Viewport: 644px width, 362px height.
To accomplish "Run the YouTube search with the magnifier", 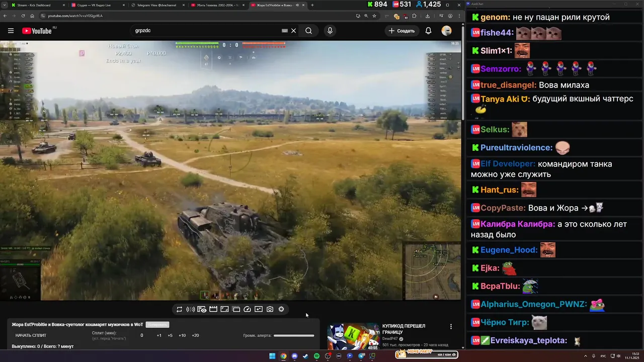I will coord(308,31).
